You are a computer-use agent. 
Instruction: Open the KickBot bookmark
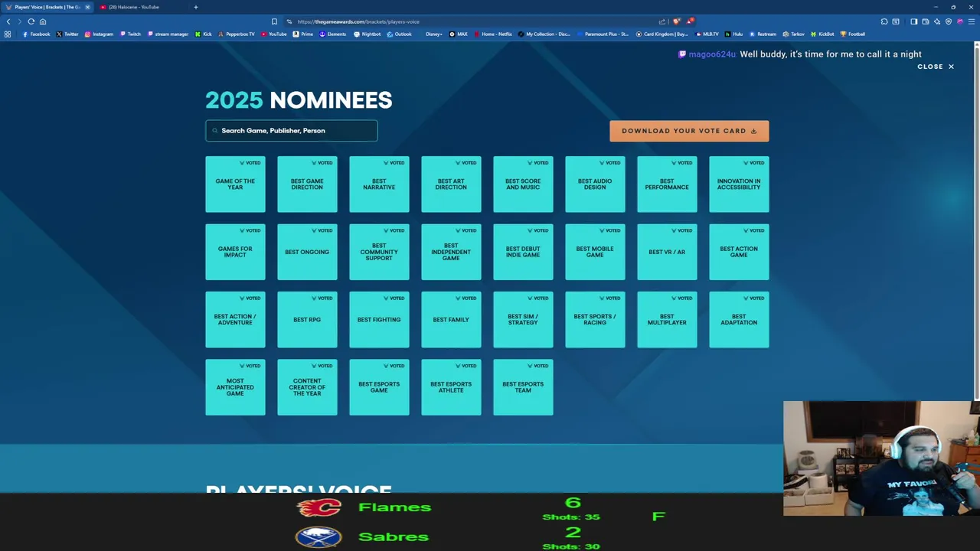coord(822,34)
